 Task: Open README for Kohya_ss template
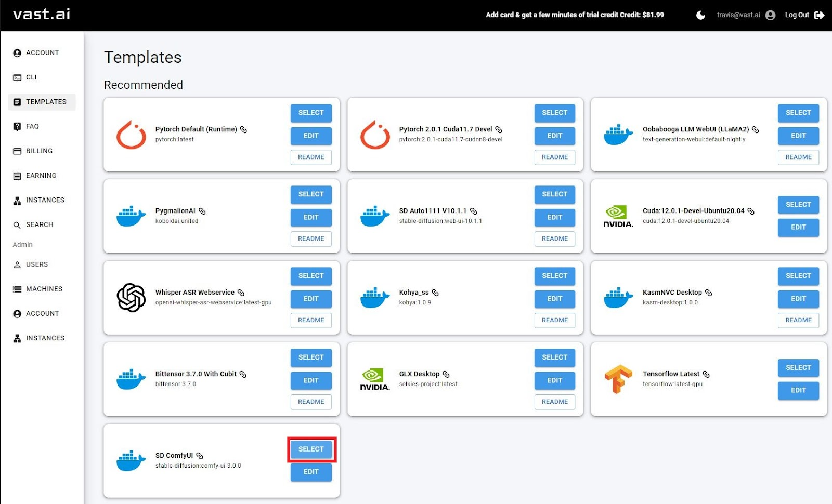click(x=555, y=321)
